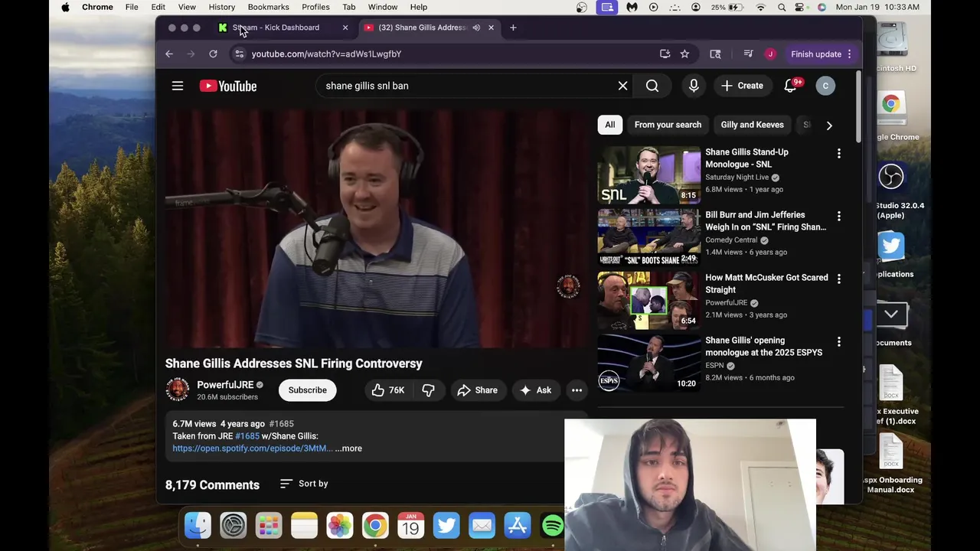Select the All filter chip
Viewport: 980px width, 551px height.
(609, 125)
